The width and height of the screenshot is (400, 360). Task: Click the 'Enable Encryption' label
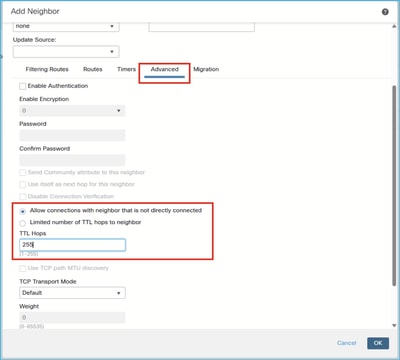click(x=44, y=99)
